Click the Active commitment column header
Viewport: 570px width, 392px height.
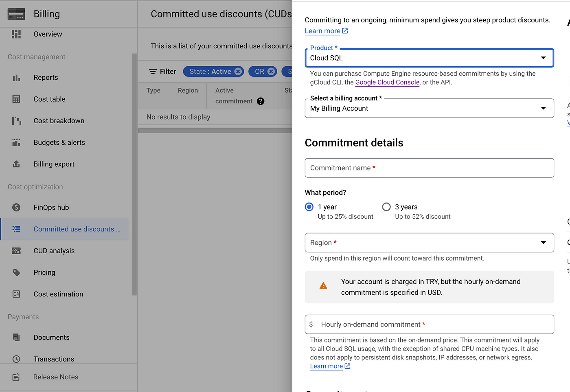[234, 96]
